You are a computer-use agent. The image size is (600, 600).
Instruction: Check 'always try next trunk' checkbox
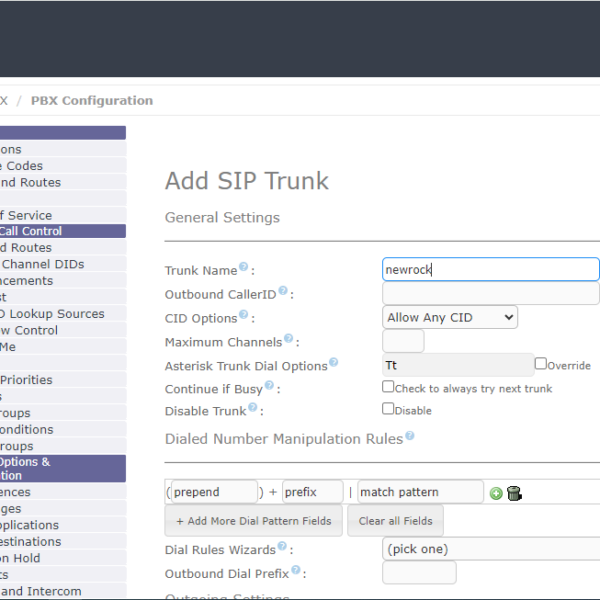point(388,387)
